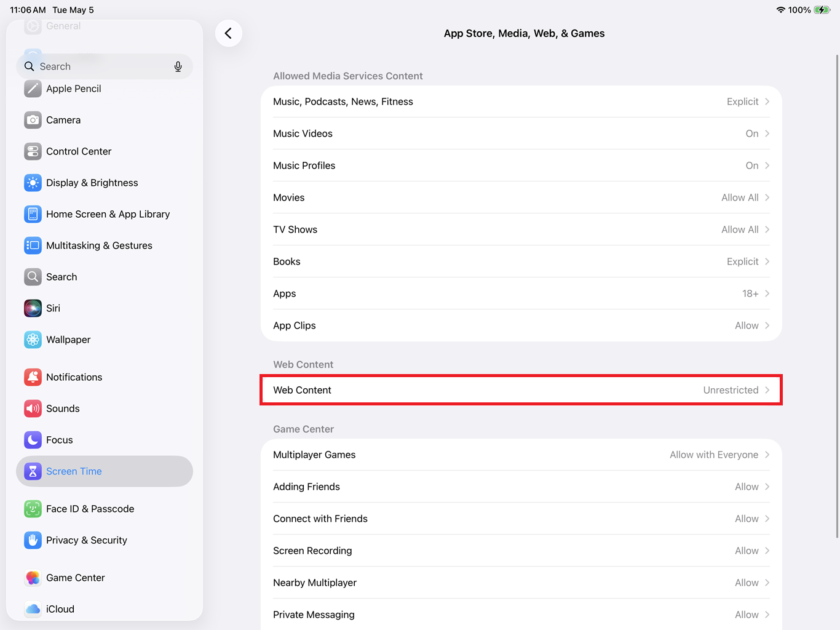
Task: Open Display & Brightness icon
Action: tap(33, 183)
